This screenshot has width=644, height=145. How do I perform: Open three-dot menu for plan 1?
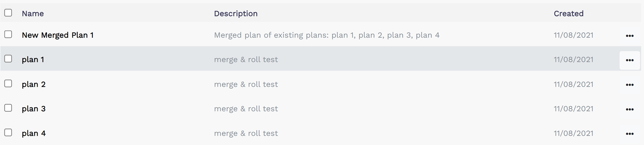pos(630,60)
